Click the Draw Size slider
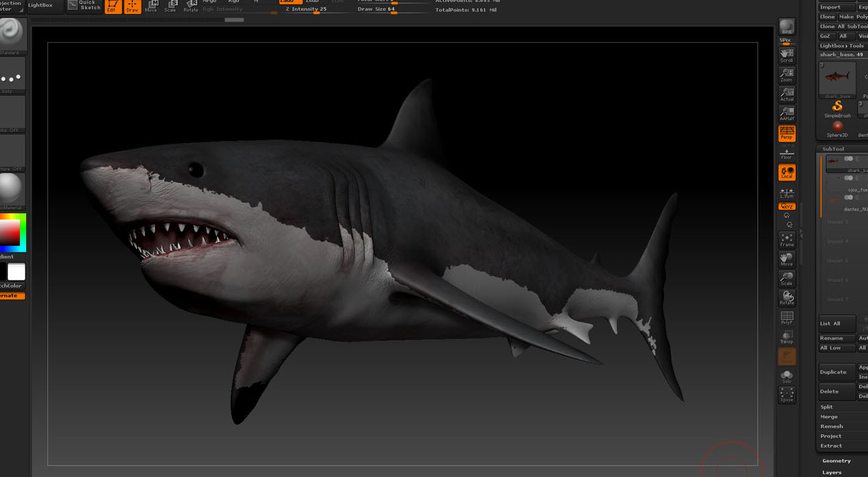Image resolution: width=868 pixels, height=477 pixels. pos(393,10)
